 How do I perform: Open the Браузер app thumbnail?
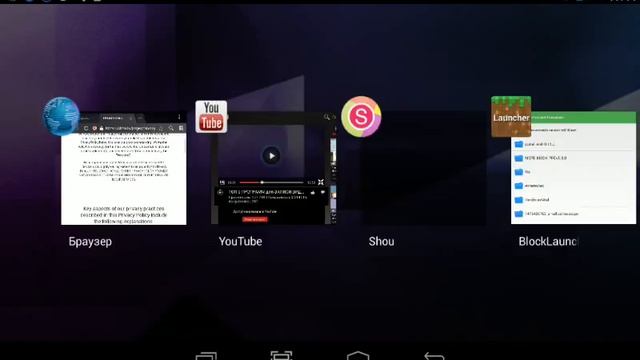tap(124, 168)
